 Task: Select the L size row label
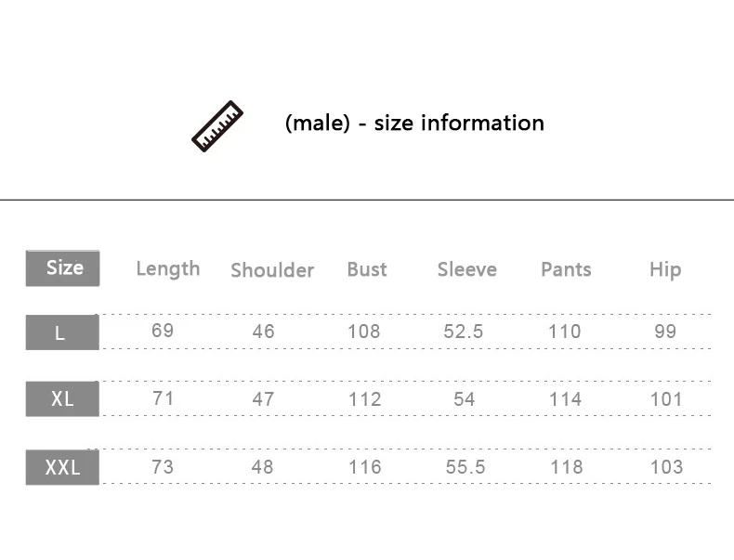click(61, 332)
